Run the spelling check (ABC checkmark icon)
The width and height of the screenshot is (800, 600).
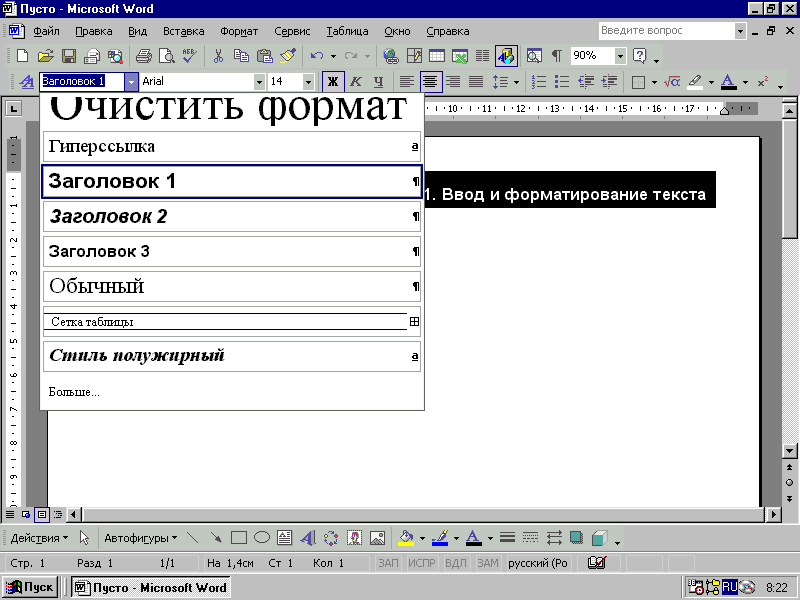click(190, 56)
